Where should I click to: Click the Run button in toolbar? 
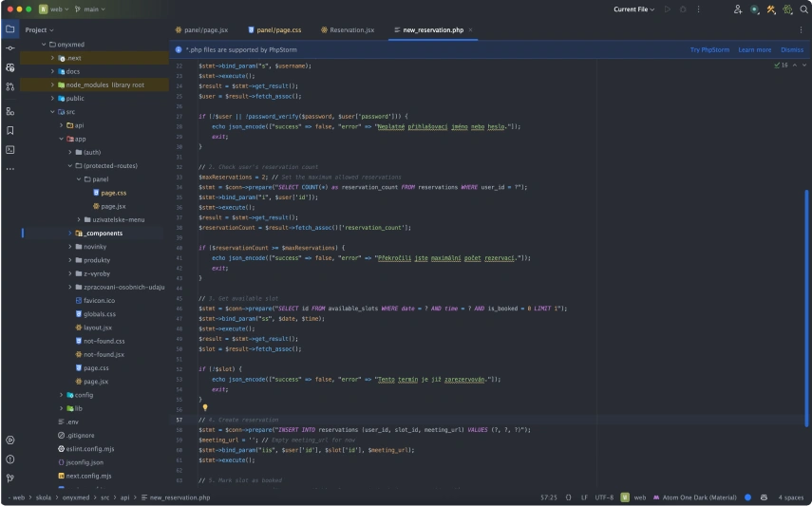pos(668,9)
